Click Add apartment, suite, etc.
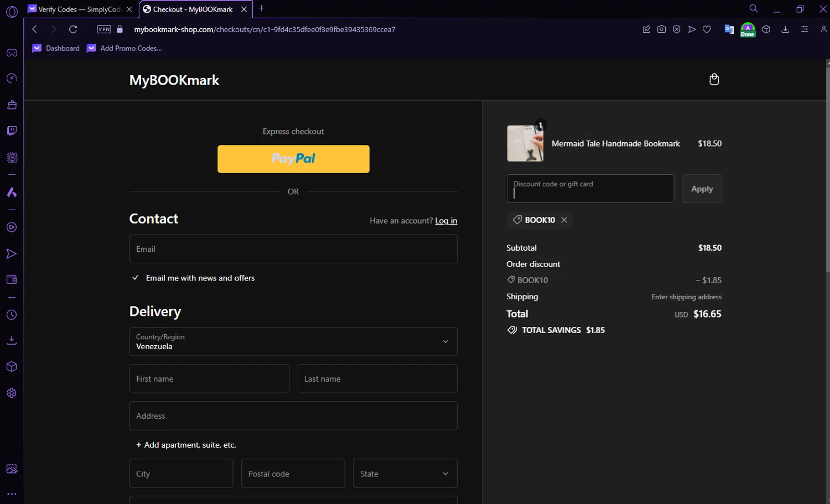The width and height of the screenshot is (830, 504). tap(186, 445)
